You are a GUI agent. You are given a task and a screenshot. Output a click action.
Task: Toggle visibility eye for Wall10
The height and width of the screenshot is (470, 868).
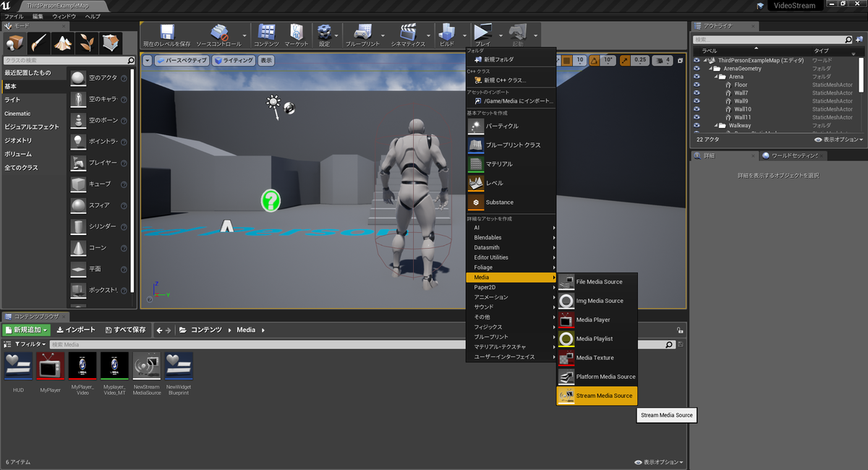[697, 109]
